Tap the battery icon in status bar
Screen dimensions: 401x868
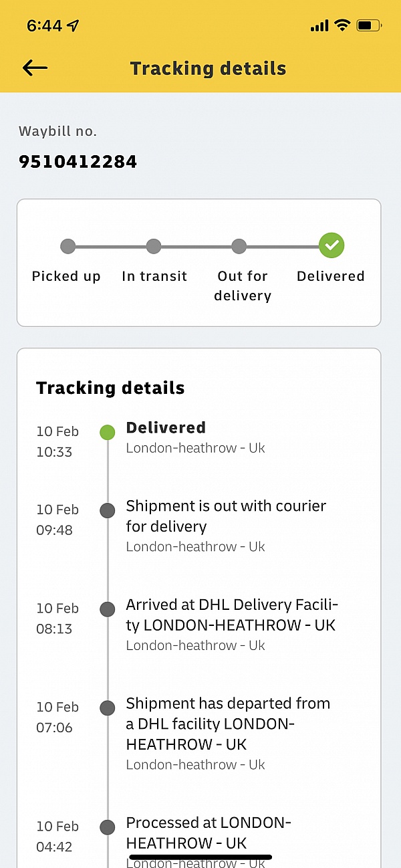369,25
